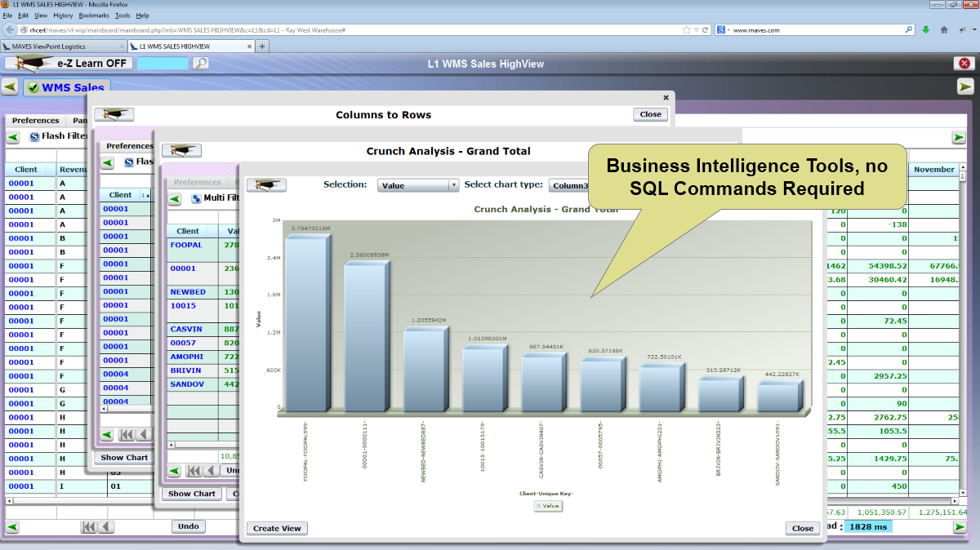Click the Multi Filter icon in Crunch dialog
This screenshot has width=980, height=550.
pyautogui.click(x=196, y=198)
